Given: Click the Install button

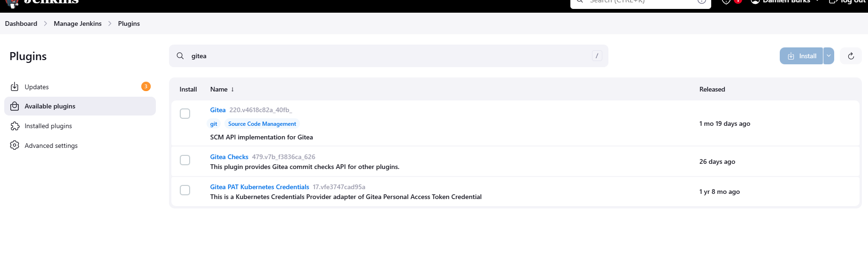Looking at the screenshot, I should tap(801, 56).
